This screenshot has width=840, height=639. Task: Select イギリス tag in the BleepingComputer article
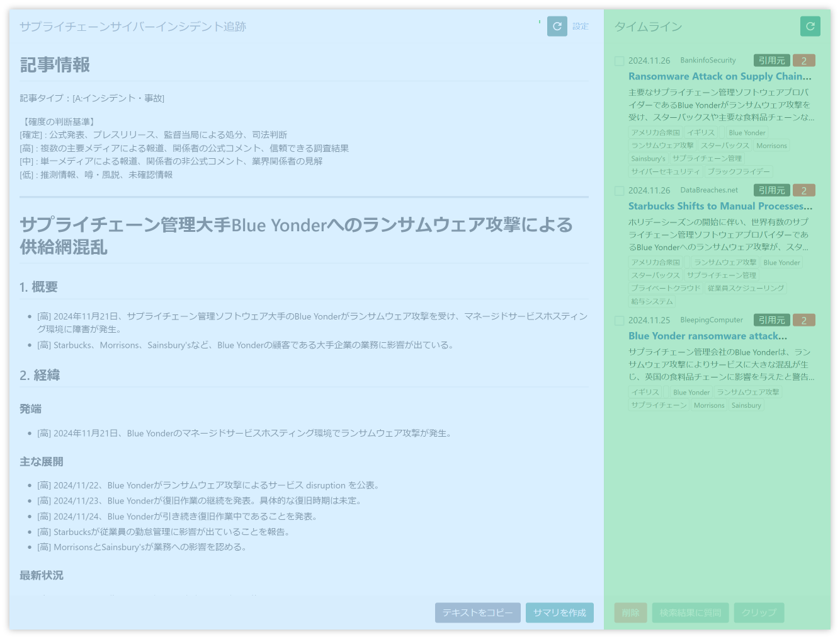pyautogui.click(x=645, y=392)
